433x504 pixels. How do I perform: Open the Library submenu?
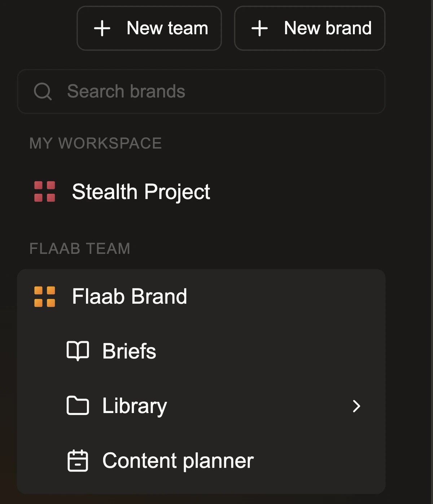click(x=134, y=406)
